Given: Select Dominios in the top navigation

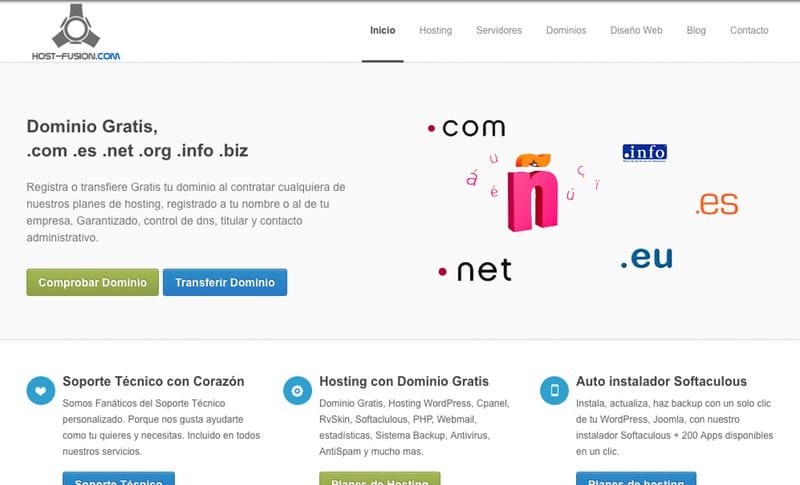Looking at the screenshot, I should pyautogui.click(x=566, y=31).
